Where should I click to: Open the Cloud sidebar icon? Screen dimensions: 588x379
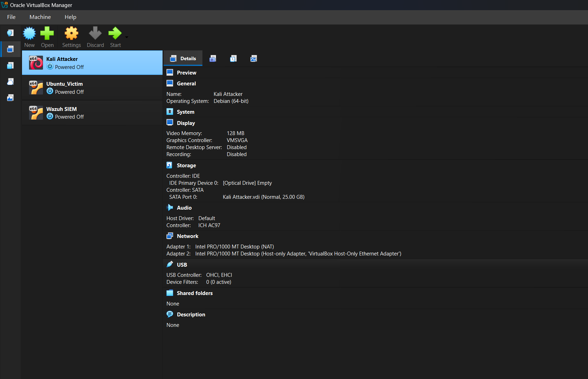click(x=10, y=82)
